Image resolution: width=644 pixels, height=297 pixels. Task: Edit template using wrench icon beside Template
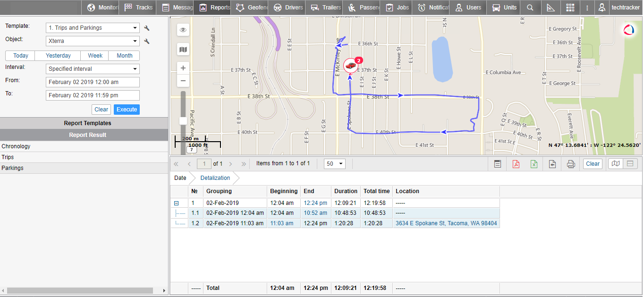(x=147, y=28)
